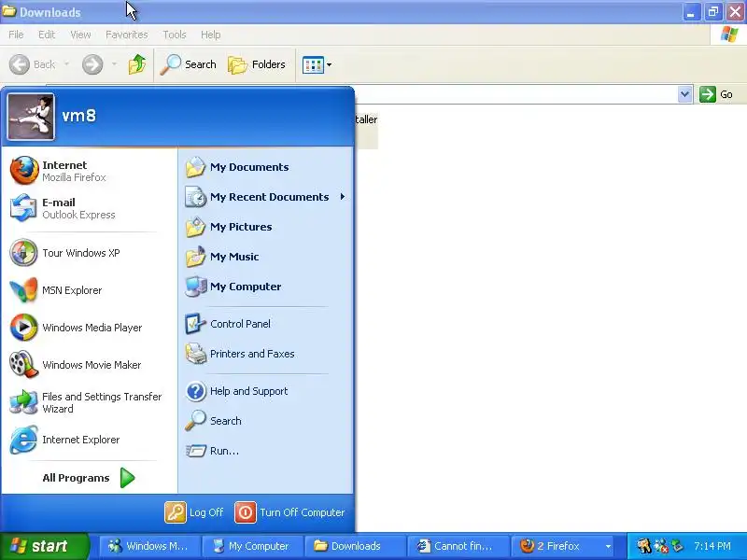Click the Start button
This screenshot has width=747, height=560.
coord(44,546)
